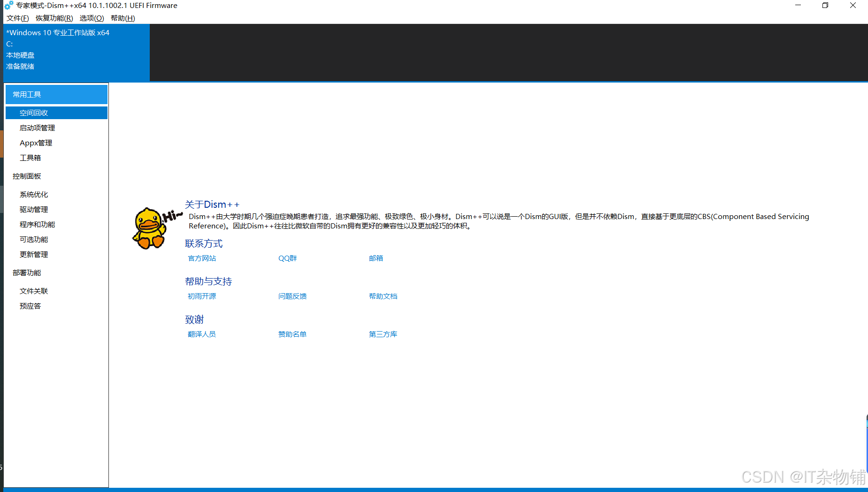Open 工具箱 in sidebar
The image size is (868, 492).
pos(56,158)
